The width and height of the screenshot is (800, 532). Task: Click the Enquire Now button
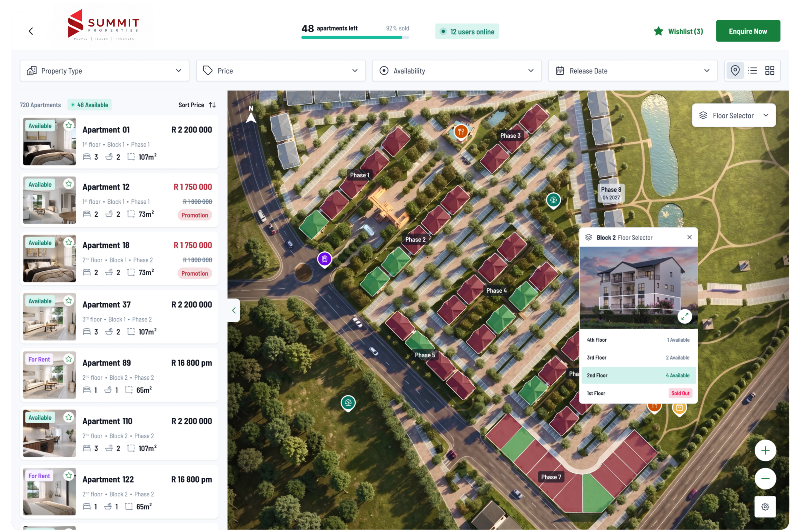[748, 31]
